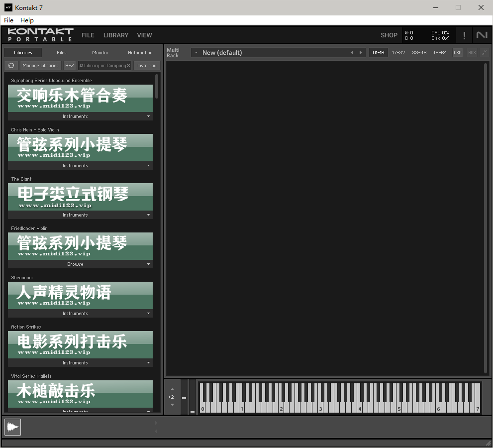Open the Instruments dropdown for Symphony Series Woodwind Ensemble
This screenshot has width=493, height=448.
coord(148,116)
